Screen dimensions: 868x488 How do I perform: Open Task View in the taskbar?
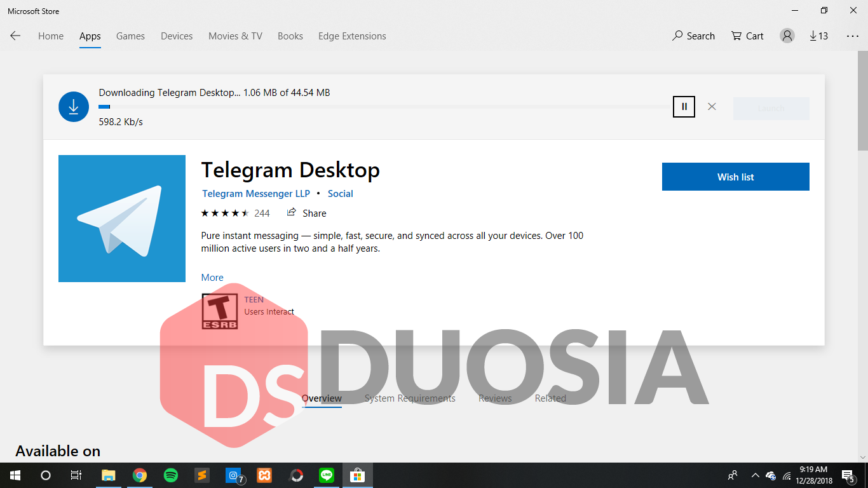tap(76, 475)
